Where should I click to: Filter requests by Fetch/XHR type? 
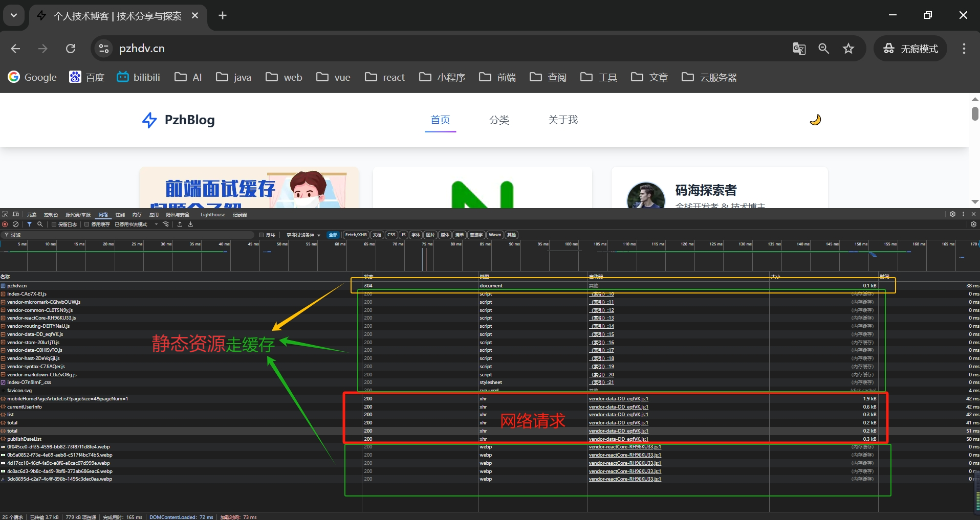point(356,235)
